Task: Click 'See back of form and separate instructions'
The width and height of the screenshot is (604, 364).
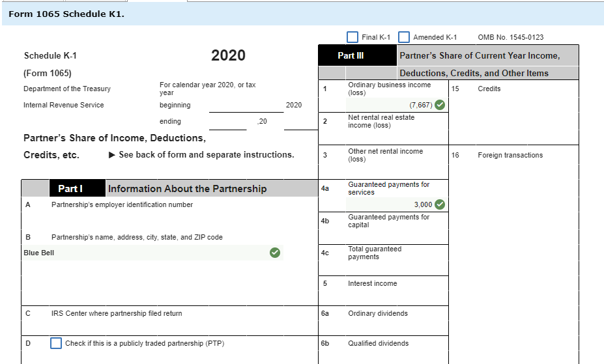Action: coord(206,155)
